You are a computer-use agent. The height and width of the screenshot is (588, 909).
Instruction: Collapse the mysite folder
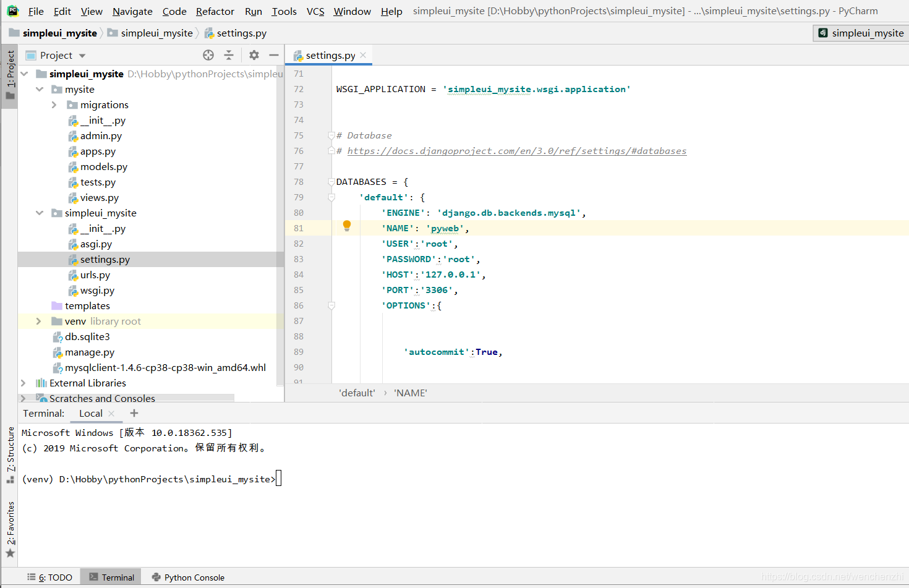(40, 89)
